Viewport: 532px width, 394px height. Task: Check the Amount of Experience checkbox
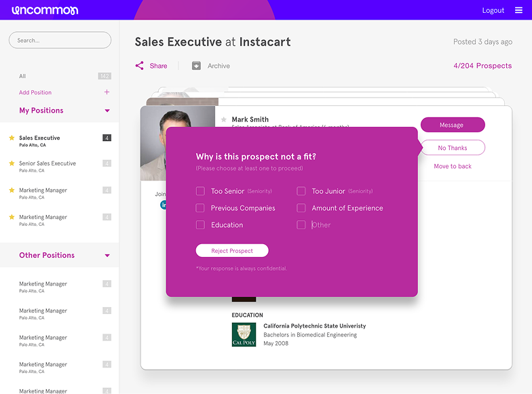click(301, 208)
